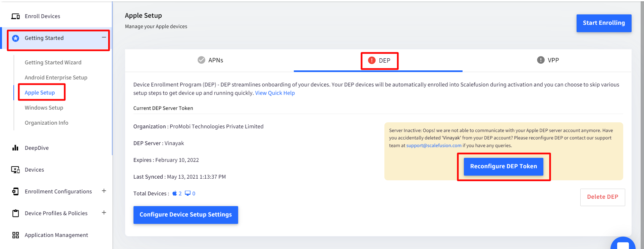Go to DeepDive section
This screenshot has width=644, height=249.
(x=37, y=148)
